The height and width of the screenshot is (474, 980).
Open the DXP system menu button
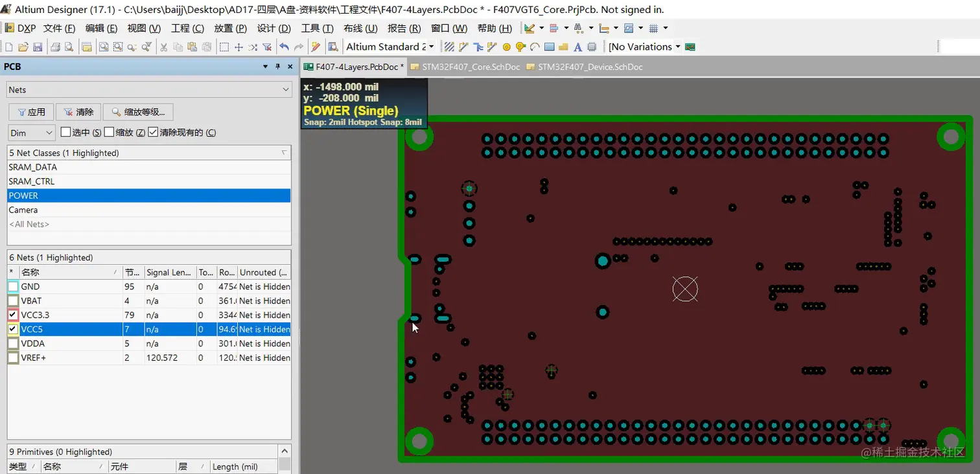(x=20, y=28)
